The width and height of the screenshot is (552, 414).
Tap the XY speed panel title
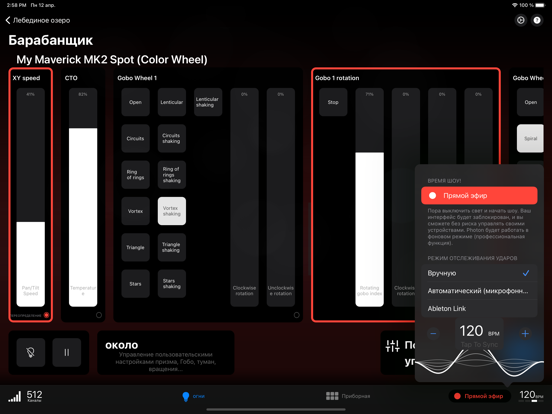tap(26, 78)
